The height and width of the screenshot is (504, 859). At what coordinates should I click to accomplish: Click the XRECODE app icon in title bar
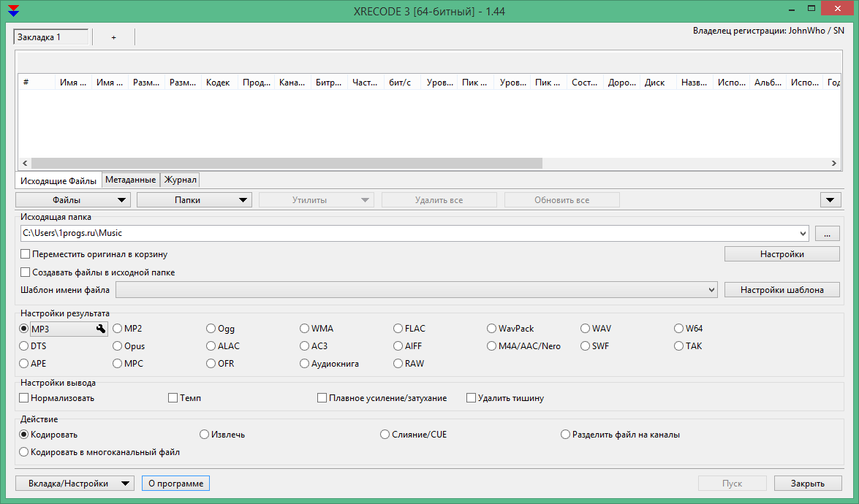(12, 10)
